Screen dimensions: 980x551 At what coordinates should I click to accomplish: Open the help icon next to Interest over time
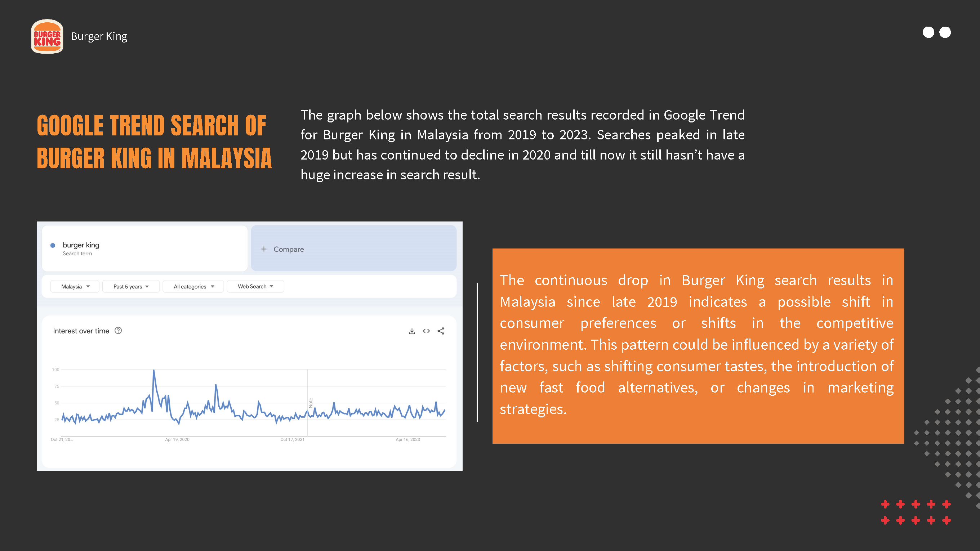pos(118,331)
